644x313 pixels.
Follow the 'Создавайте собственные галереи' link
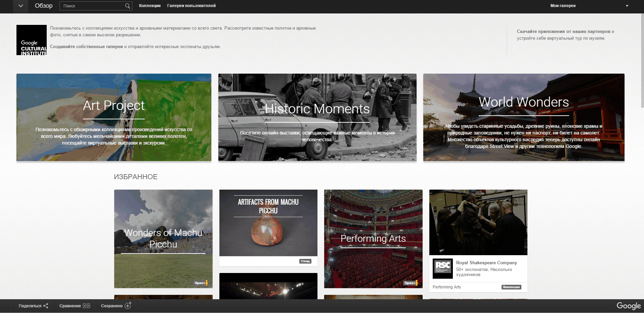tap(86, 47)
